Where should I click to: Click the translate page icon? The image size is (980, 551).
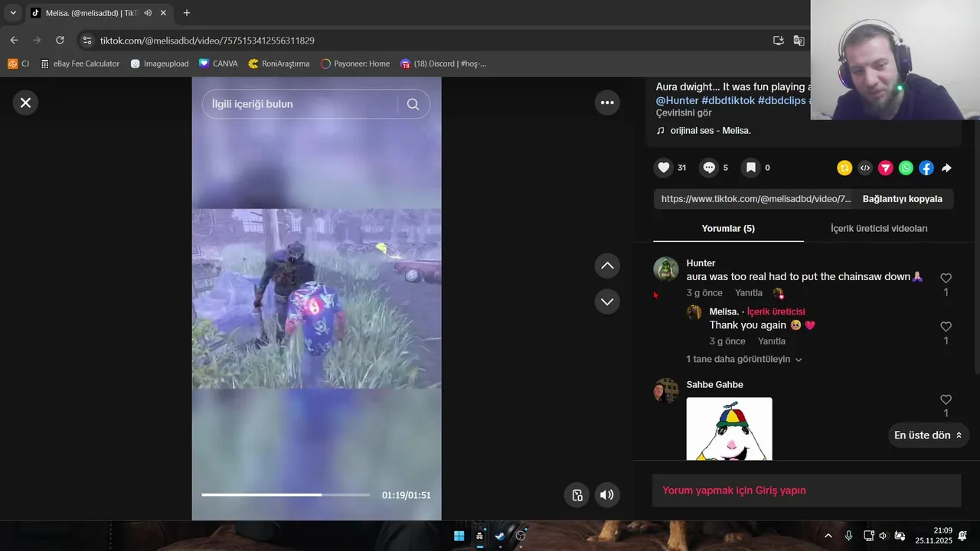coord(799,41)
